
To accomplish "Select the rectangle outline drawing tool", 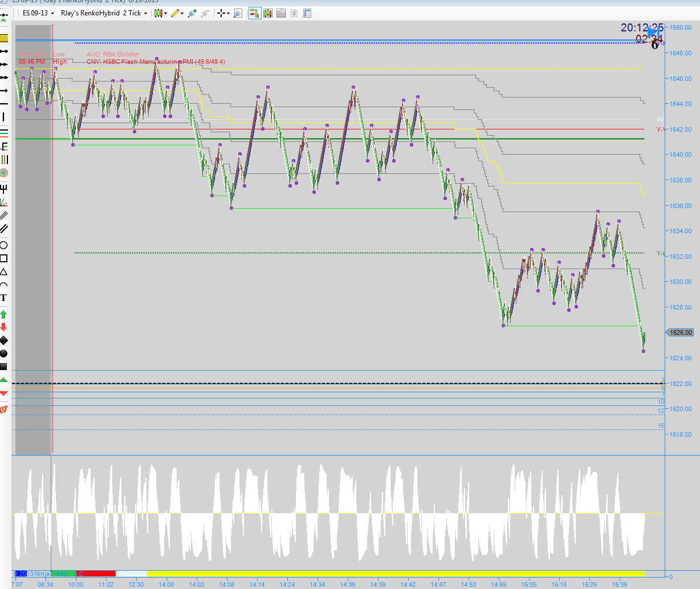I will (4, 258).
